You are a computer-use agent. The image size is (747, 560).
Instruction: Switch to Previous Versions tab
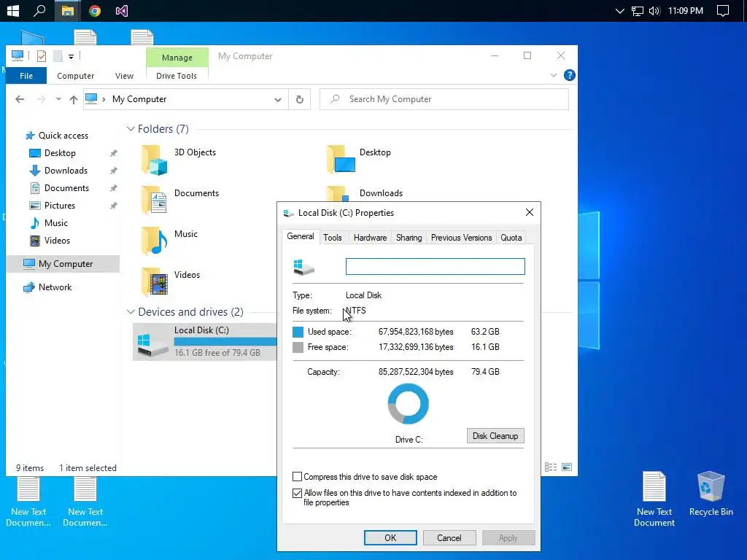click(461, 238)
